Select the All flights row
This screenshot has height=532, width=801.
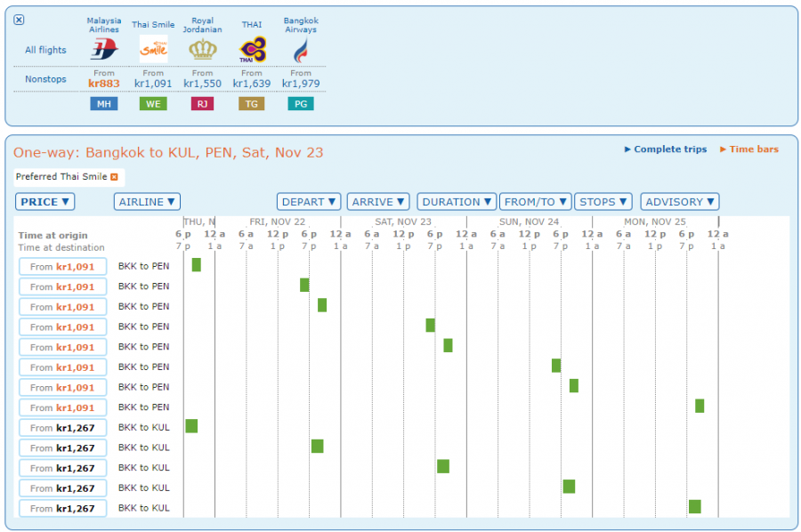44,50
